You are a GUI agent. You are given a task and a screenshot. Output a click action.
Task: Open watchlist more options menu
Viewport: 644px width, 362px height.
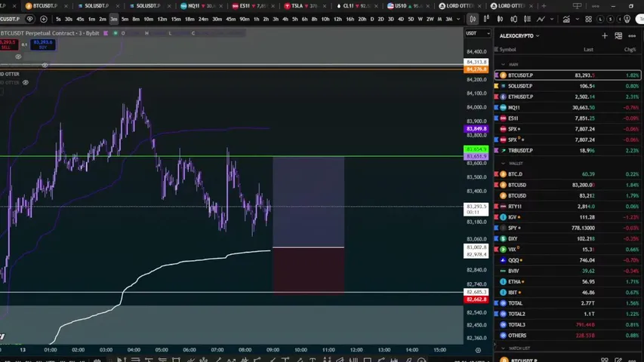(632, 35)
